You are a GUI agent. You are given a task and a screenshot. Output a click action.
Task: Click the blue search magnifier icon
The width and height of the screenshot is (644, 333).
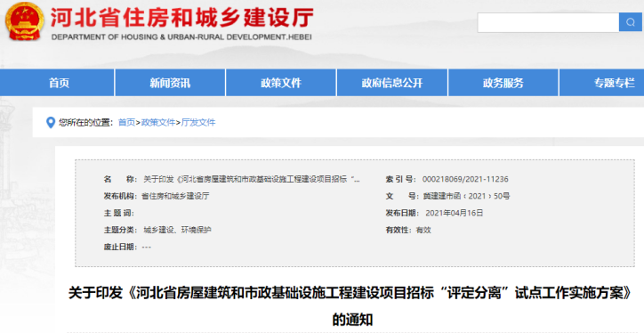pyautogui.click(x=631, y=22)
